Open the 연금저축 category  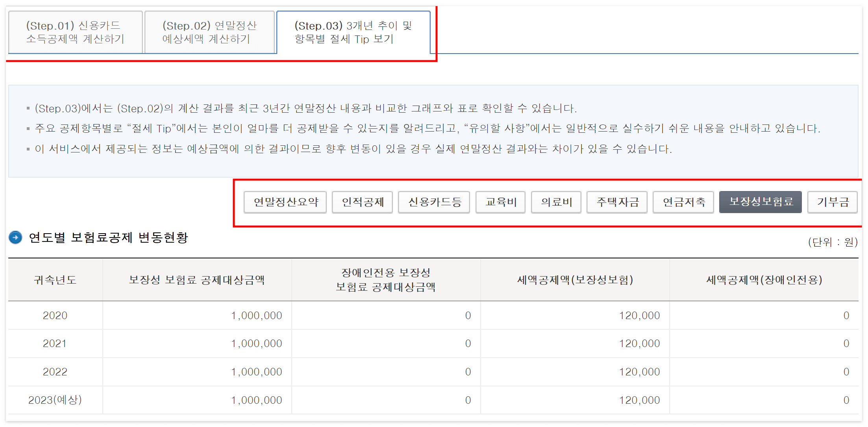coord(683,202)
